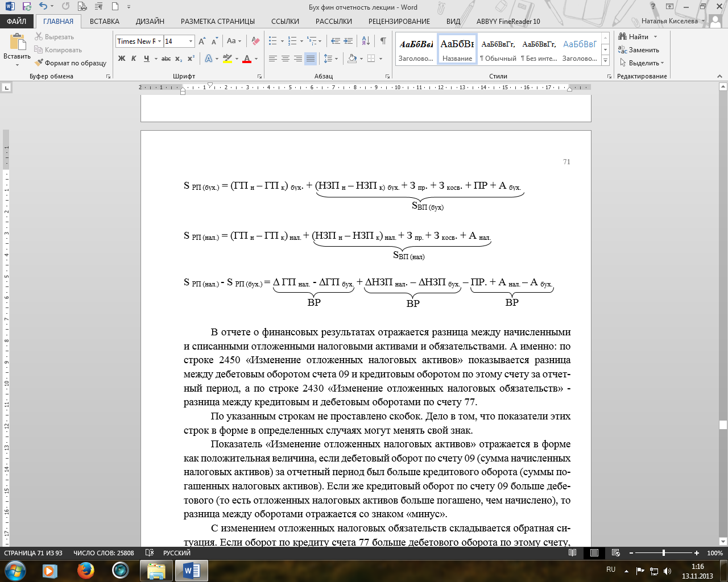Toggle strikethrough formatting
The height and width of the screenshot is (582, 728).
166,59
